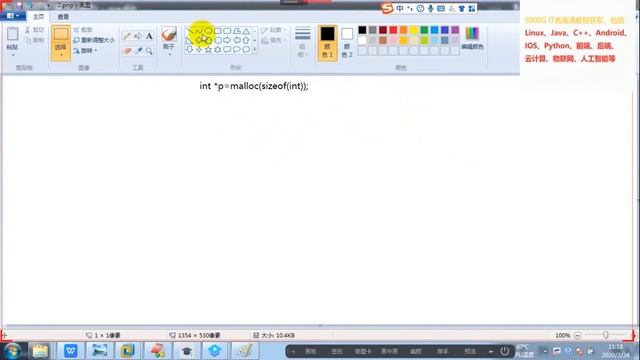Switch to the View ribbon tab
This screenshot has width=640, height=360.
click(63, 17)
